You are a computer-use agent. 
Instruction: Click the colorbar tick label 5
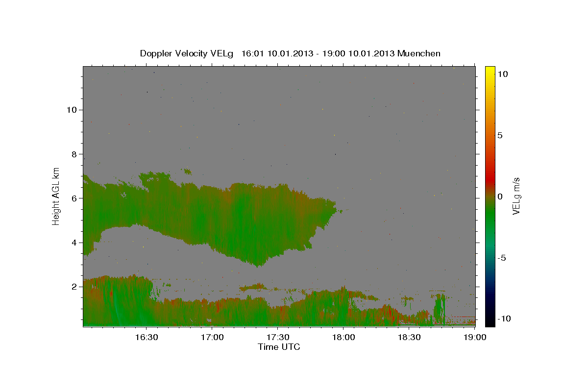click(500, 135)
